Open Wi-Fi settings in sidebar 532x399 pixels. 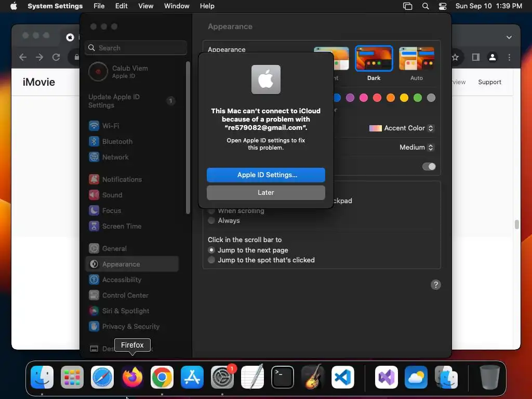tap(132, 126)
